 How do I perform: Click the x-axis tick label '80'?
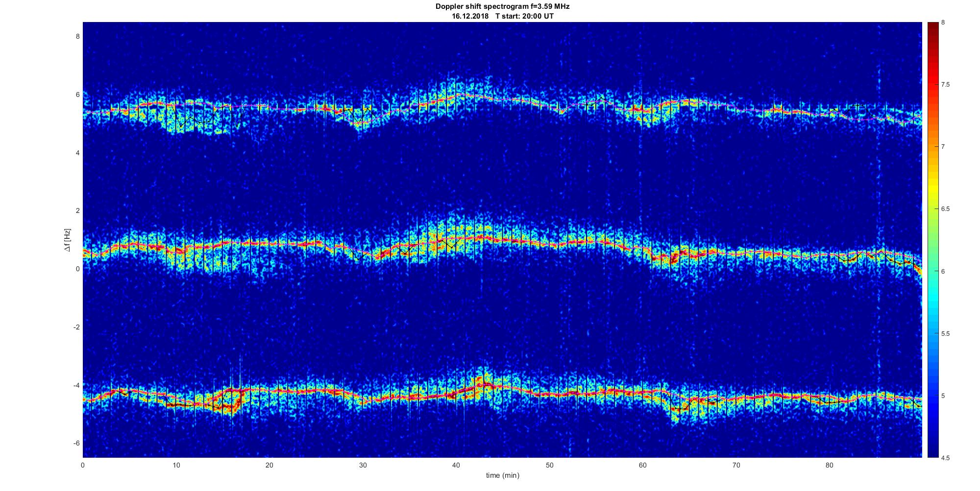[830, 466]
